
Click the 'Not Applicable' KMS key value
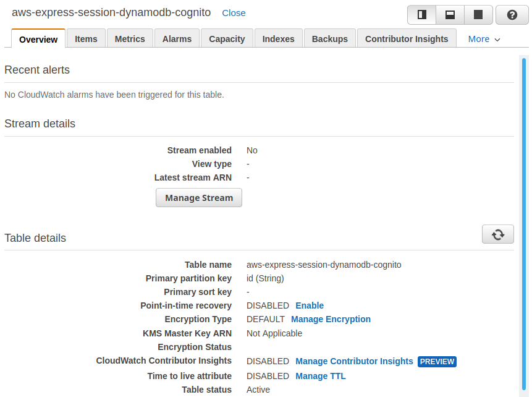pos(274,333)
